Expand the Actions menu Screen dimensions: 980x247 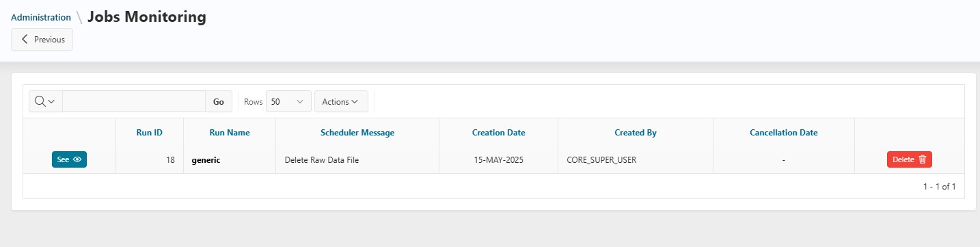tap(341, 101)
